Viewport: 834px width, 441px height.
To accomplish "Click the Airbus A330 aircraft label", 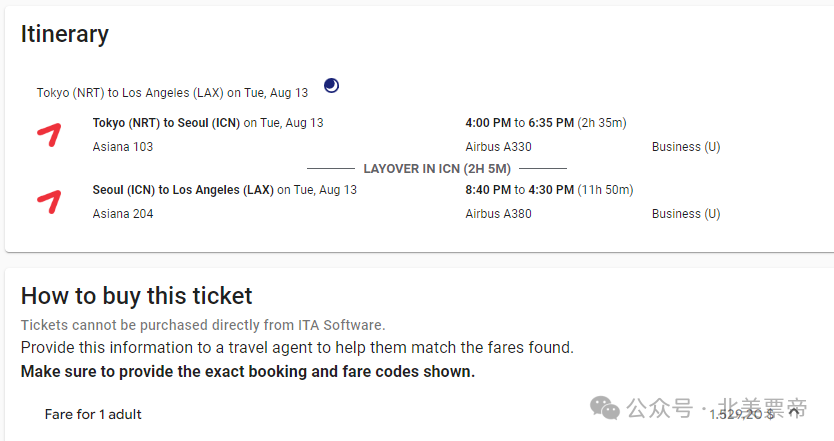I will (498, 147).
